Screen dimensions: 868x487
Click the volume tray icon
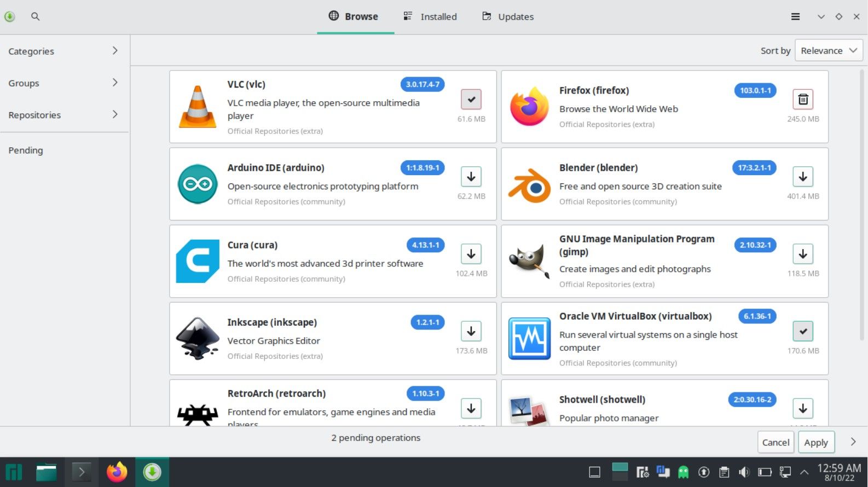[x=744, y=472]
